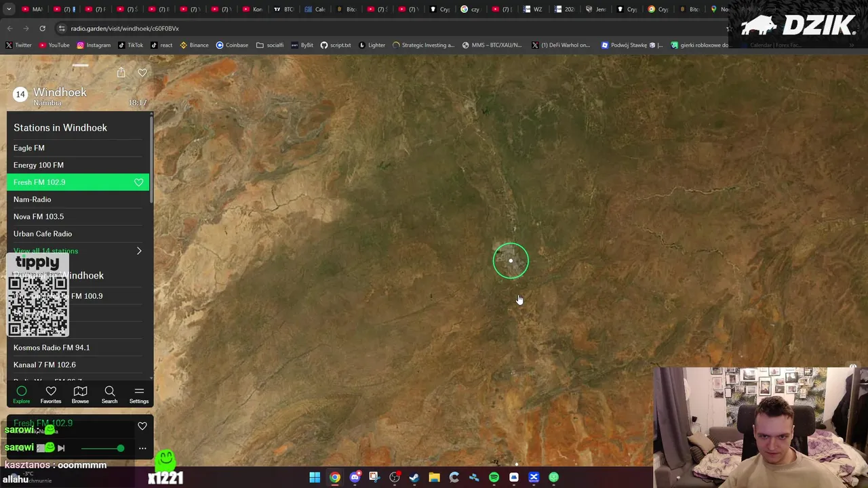Open the Favorites tab
Image resolution: width=868 pixels, height=488 pixels.
(51, 394)
